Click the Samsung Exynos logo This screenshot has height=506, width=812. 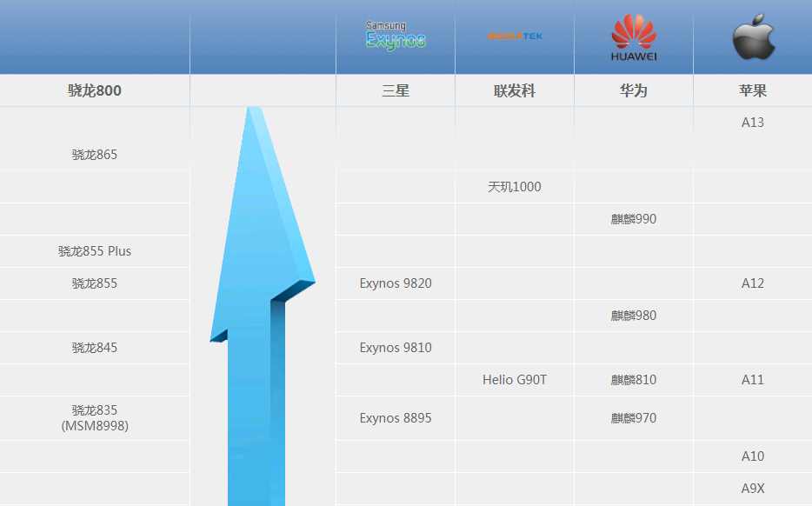(396, 36)
